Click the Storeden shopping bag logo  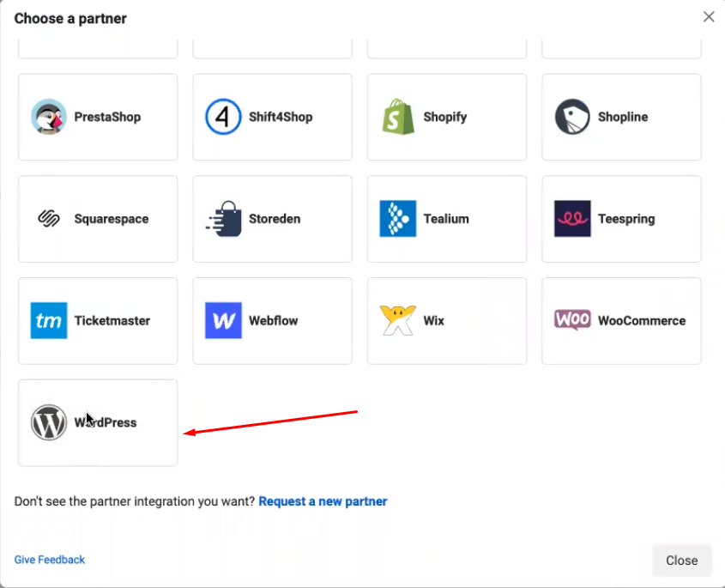[223, 218]
